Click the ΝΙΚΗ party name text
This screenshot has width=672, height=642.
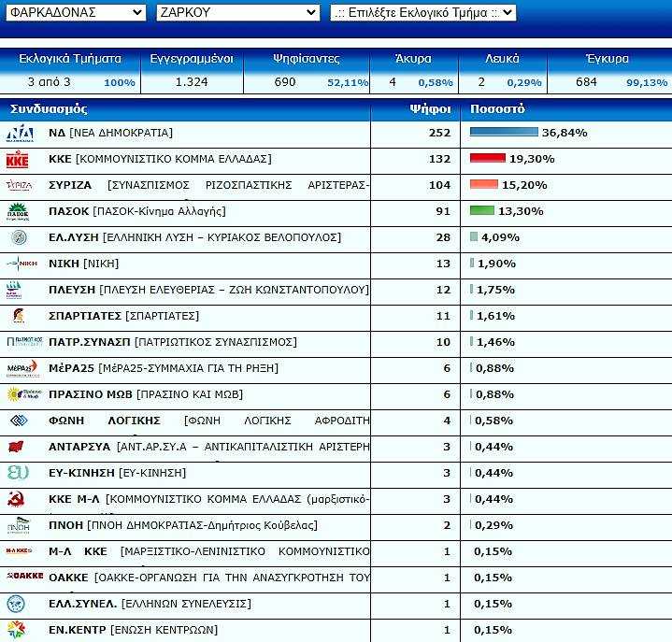[x=64, y=264]
